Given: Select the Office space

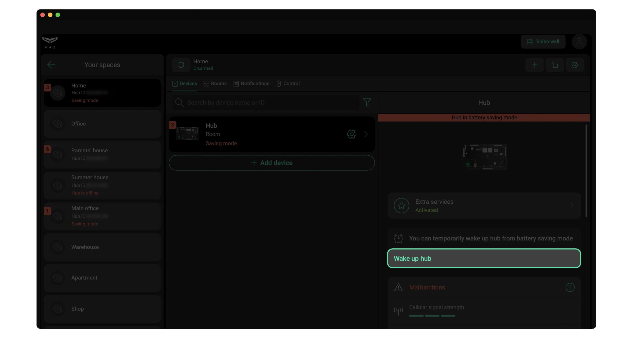Looking at the screenshot, I should tap(103, 124).
